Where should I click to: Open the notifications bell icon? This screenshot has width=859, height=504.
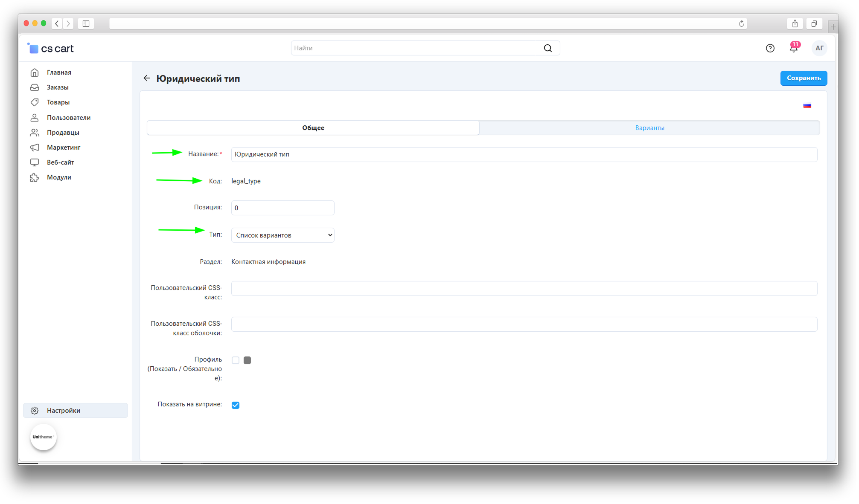793,48
